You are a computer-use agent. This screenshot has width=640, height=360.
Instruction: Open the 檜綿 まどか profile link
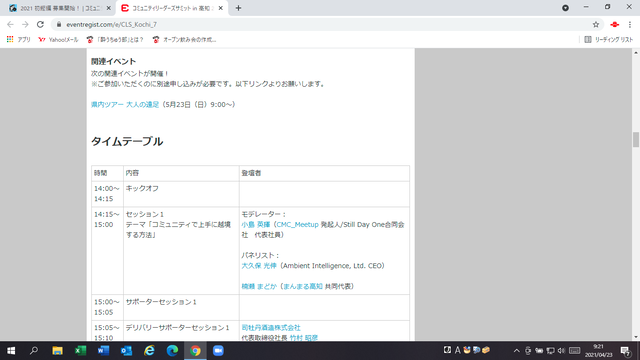(259, 287)
